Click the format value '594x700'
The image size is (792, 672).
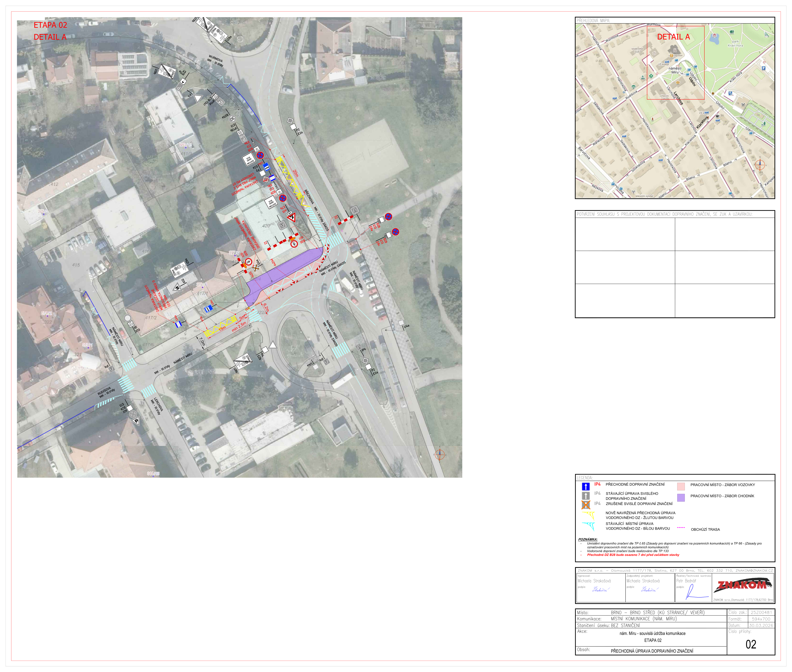tap(761, 619)
